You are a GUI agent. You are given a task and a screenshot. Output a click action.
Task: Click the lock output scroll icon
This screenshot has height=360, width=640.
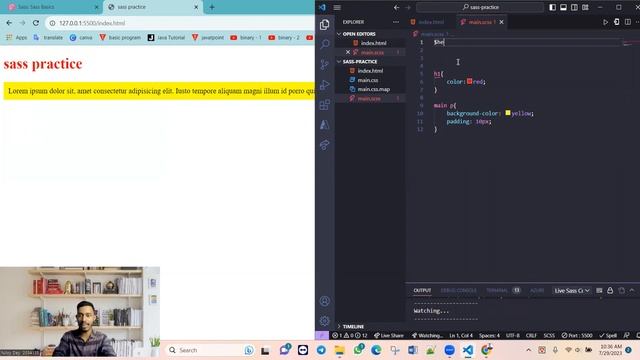610,290
